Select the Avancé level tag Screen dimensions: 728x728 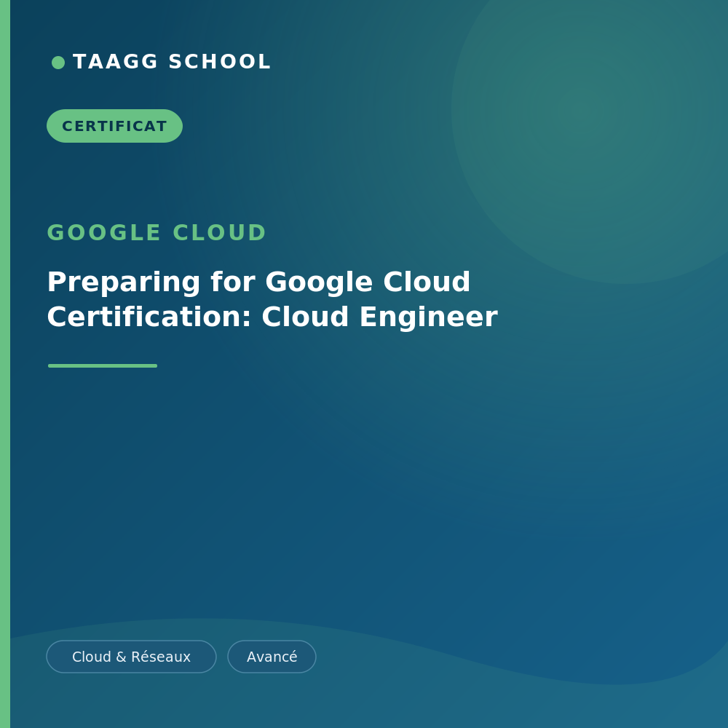tap(272, 657)
